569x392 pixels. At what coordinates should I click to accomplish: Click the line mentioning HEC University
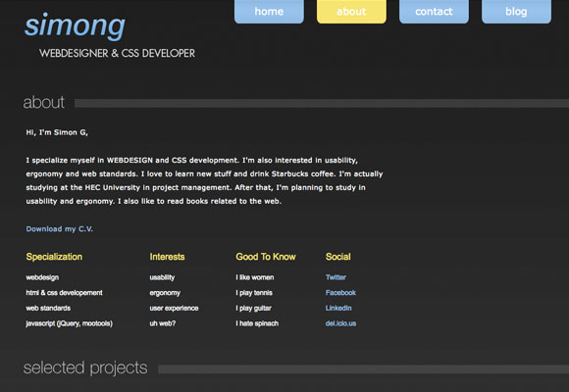[x=195, y=188]
